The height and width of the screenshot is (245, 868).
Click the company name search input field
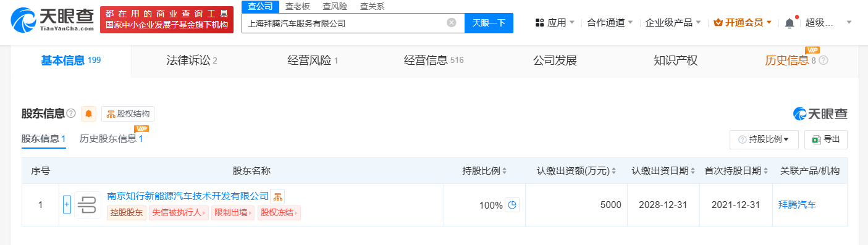click(343, 23)
